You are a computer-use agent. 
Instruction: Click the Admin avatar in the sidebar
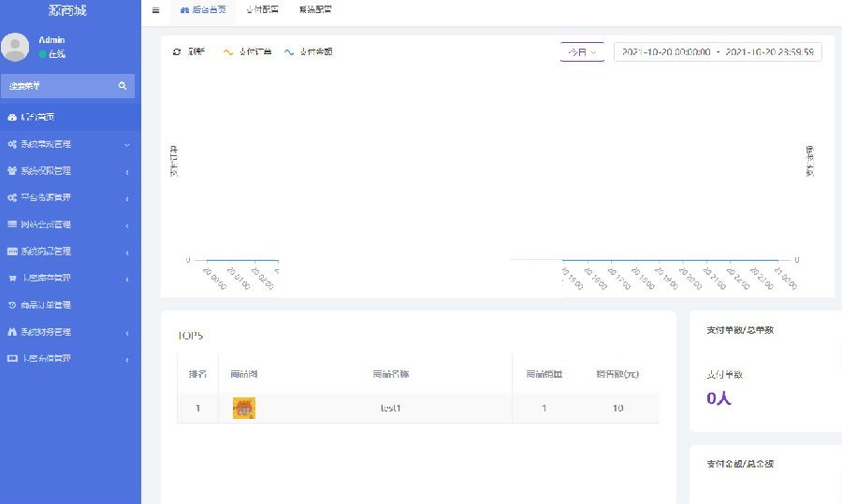pos(15,47)
